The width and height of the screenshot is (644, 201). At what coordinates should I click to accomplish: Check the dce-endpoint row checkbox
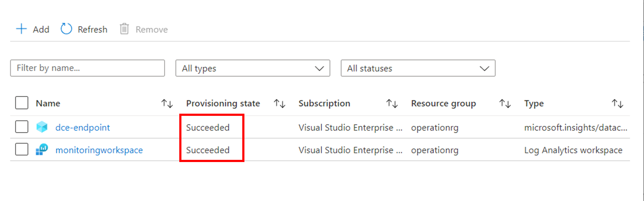pyautogui.click(x=22, y=127)
